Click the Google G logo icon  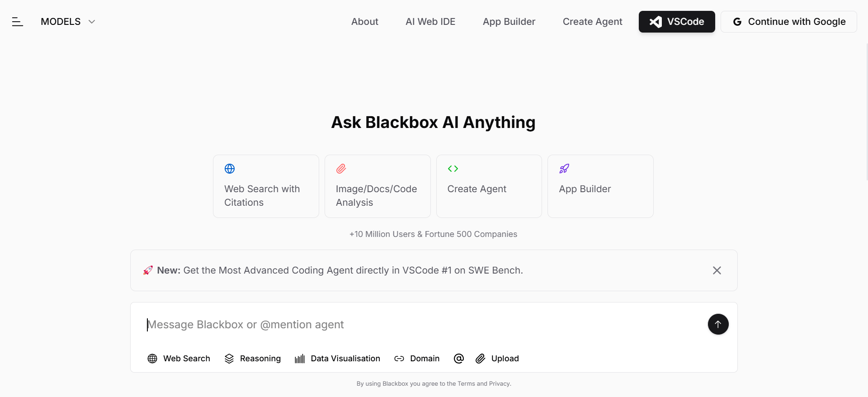737,22
